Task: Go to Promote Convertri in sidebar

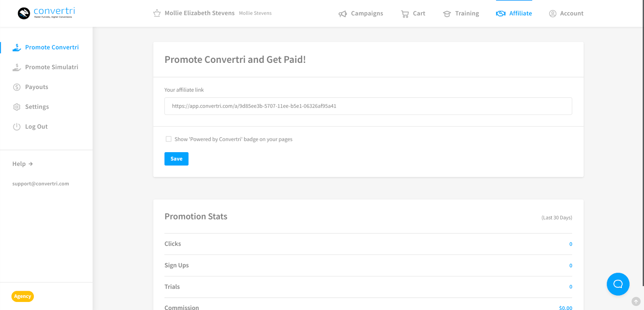Action: [46, 47]
